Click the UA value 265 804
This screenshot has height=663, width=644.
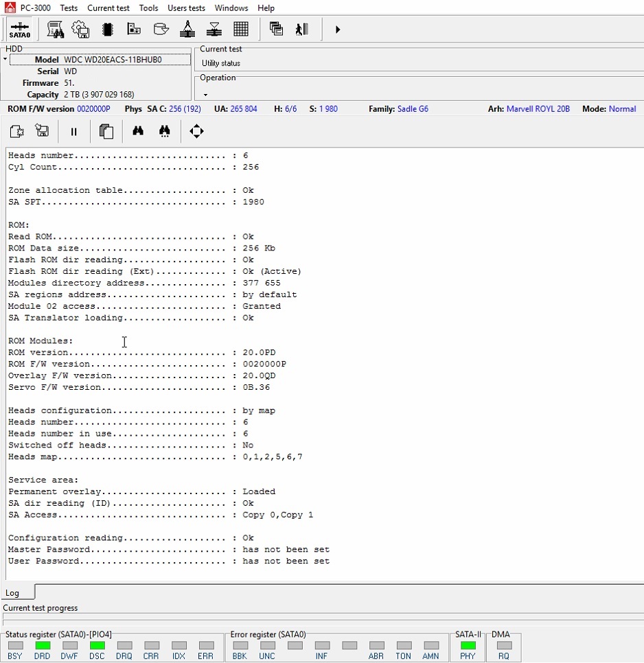tap(244, 109)
